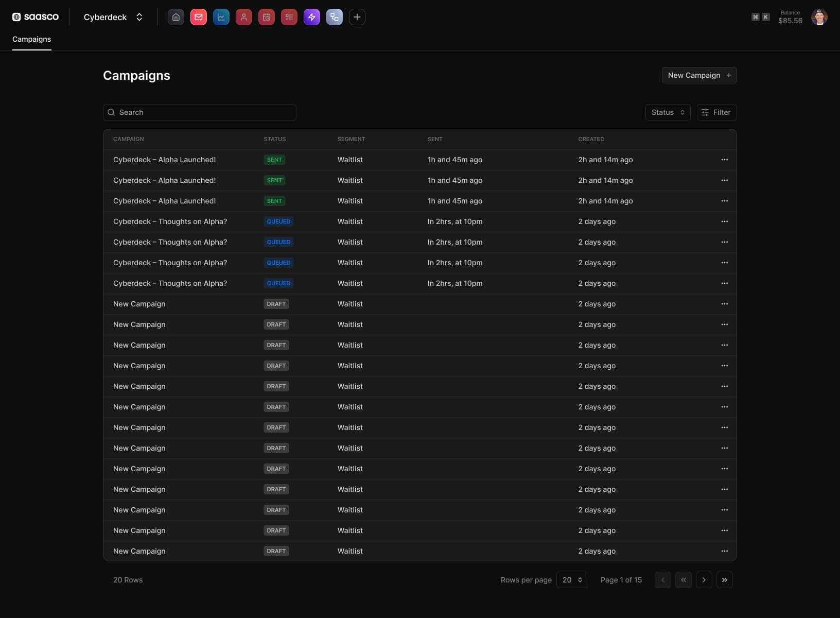This screenshot has height=618, width=840.
Task: Click the saasco logo
Action: pyautogui.click(x=36, y=17)
